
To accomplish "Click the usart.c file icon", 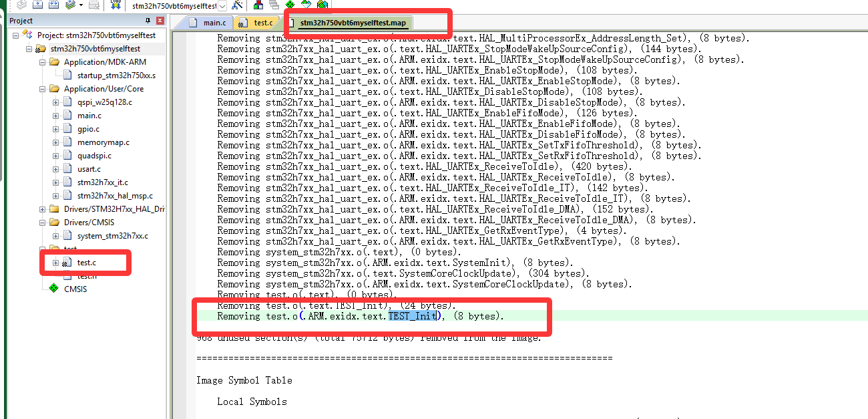I will 67,169.
